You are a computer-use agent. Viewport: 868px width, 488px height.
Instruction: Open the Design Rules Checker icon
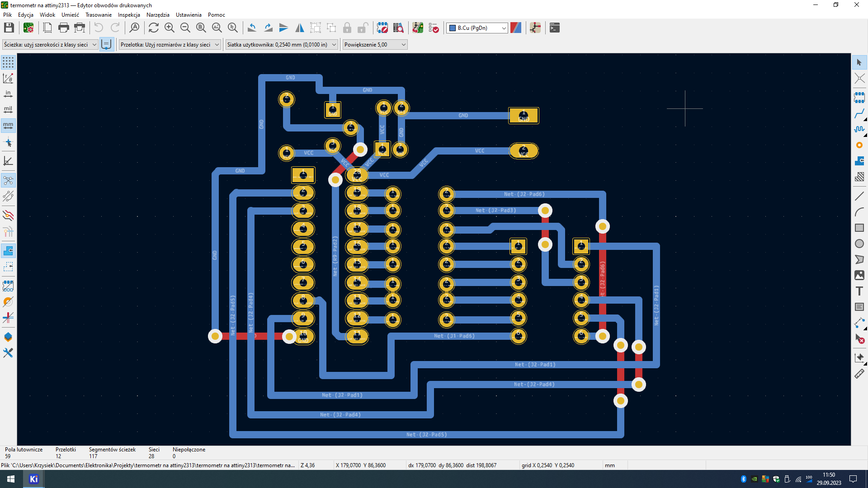434,28
